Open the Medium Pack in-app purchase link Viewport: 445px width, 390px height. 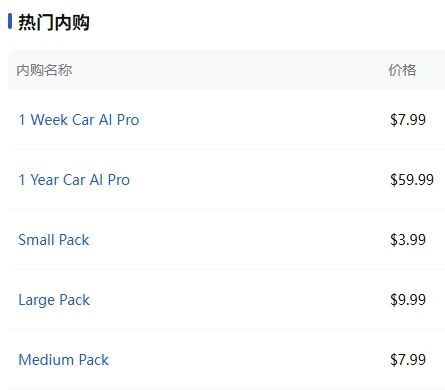pos(64,360)
